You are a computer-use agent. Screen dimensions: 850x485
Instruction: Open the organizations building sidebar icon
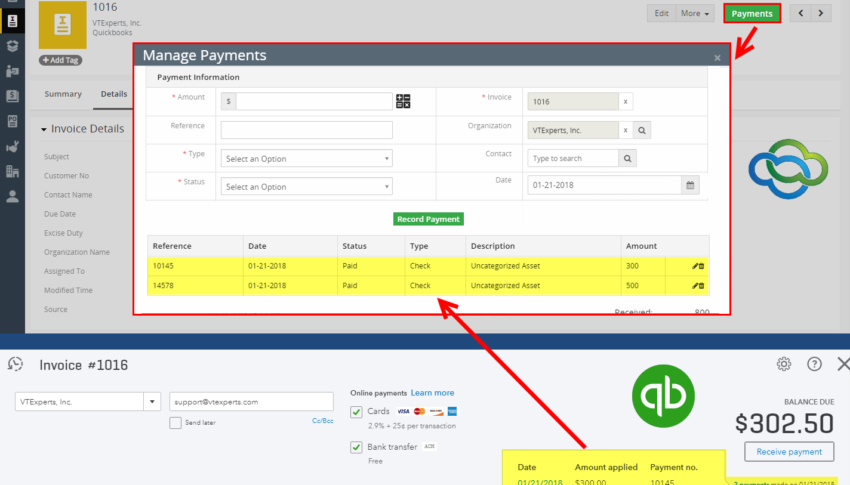tap(12, 172)
